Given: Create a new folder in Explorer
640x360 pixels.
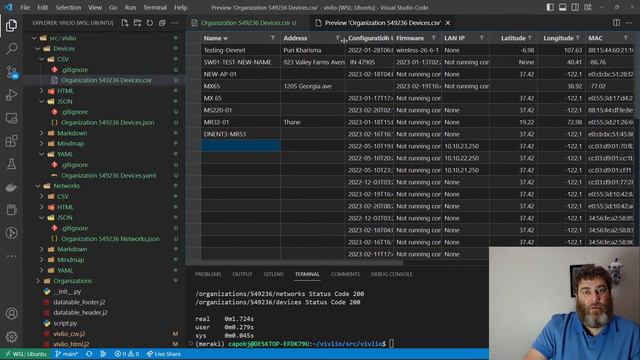Looking at the screenshot, I should coord(138,23).
